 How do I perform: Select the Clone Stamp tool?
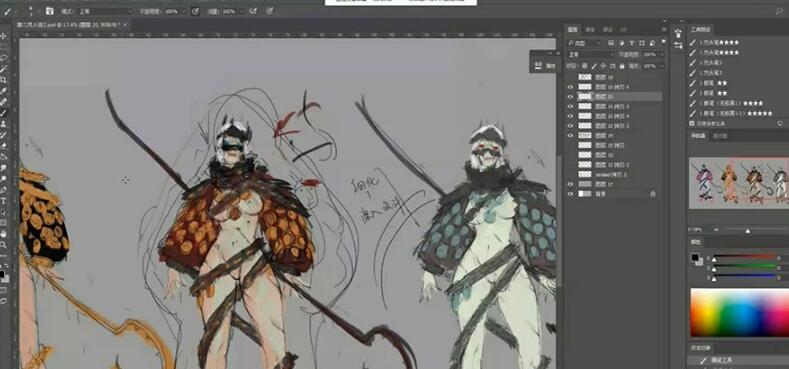pyautogui.click(x=4, y=124)
